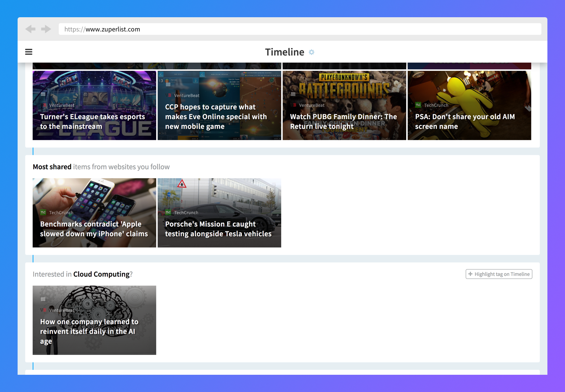Open Timeline settings via the gear icon

[312, 52]
